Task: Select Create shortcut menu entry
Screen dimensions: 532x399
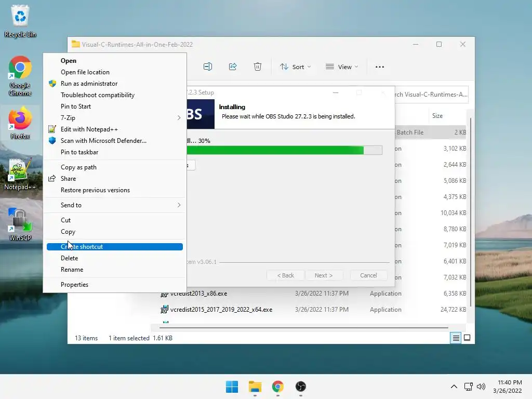Action: (115, 247)
